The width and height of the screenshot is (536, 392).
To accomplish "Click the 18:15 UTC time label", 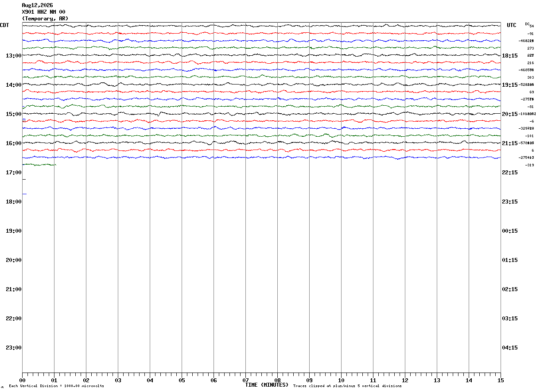I will (510, 56).
